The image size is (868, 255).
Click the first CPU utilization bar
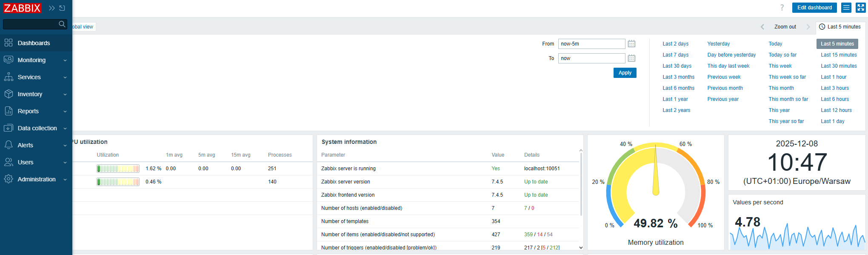point(118,169)
